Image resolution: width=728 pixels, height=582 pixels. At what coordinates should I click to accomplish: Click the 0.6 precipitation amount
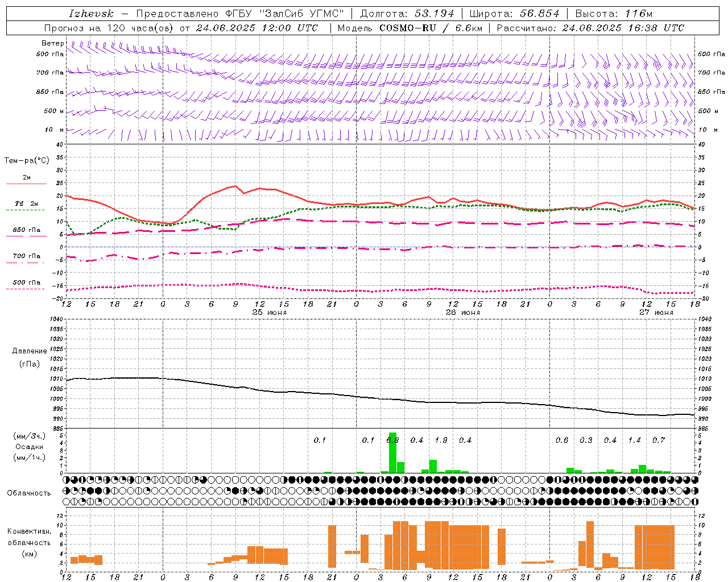click(562, 440)
